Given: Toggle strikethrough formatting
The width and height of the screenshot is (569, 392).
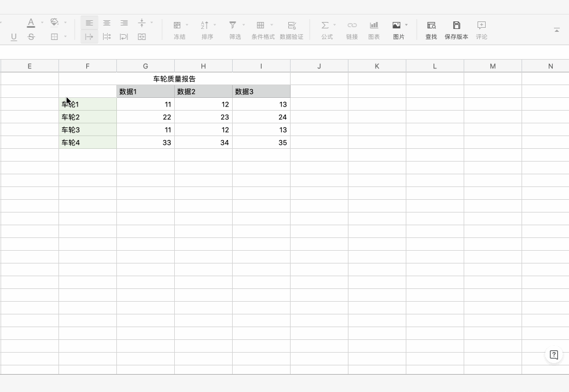Looking at the screenshot, I should [31, 36].
